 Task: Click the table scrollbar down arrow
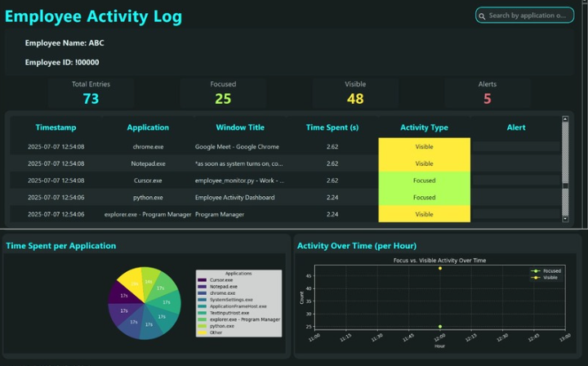(565, 219)
